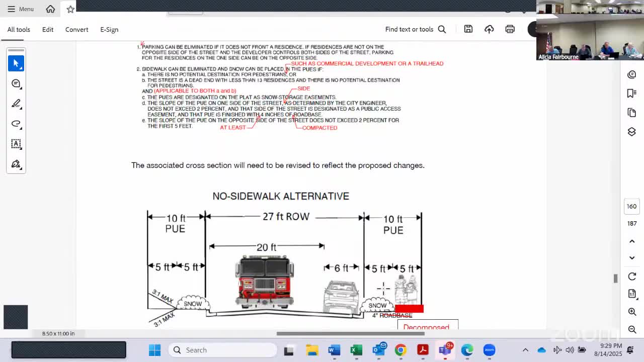Open the volume control in the tray
644x362 pixels.
(x=570, y=350)
